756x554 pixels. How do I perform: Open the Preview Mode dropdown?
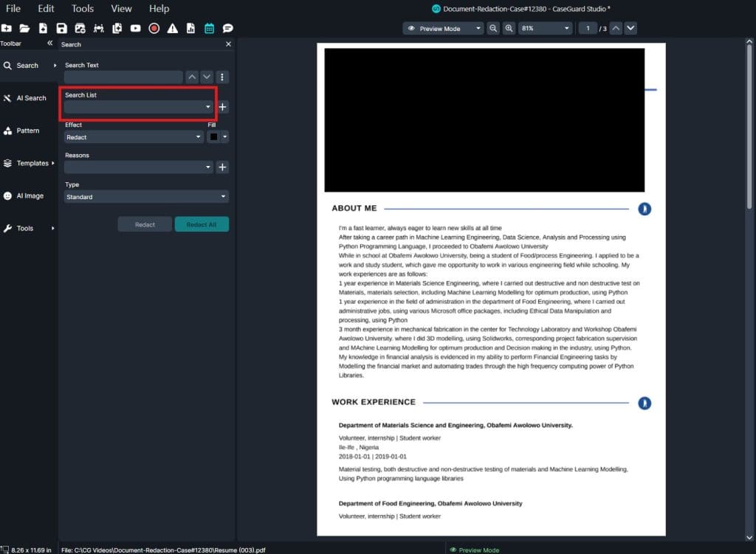tap(443, 28)
